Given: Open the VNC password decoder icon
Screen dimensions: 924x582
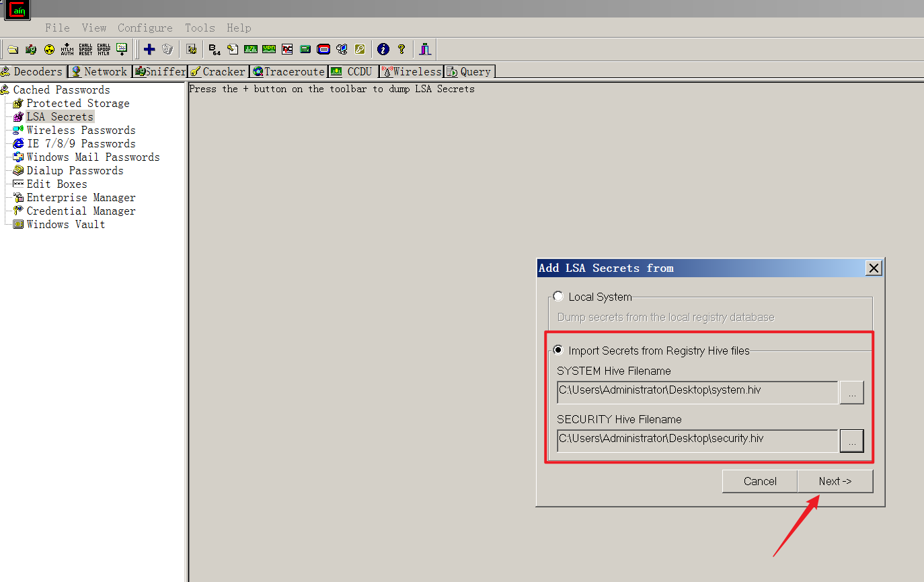Looking at the screenshot, I should (287, 49).
